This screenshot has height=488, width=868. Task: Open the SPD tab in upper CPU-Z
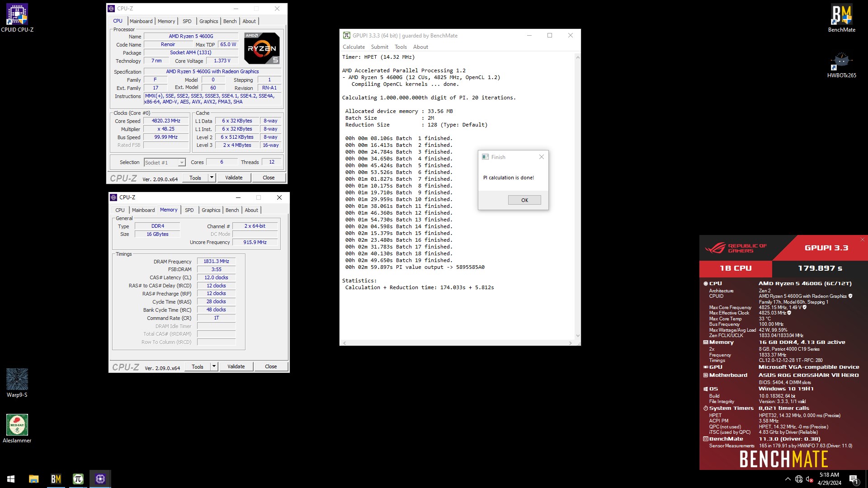click(x=187, y=21)
